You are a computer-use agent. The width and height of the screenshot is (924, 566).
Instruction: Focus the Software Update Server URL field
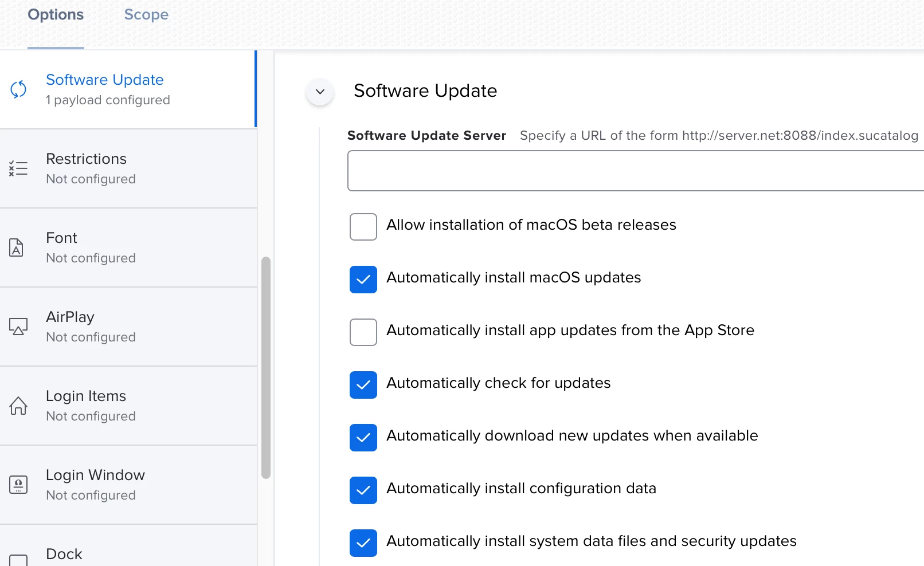tap(636, 171)
